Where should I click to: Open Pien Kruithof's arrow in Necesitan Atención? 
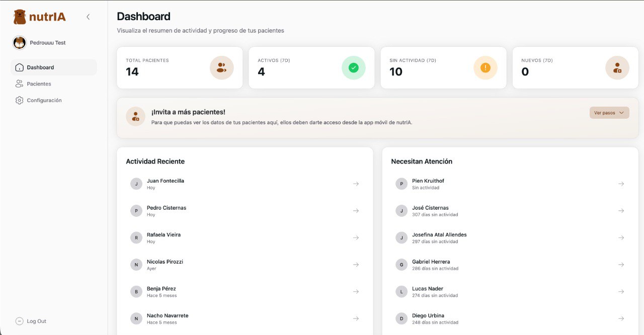tap(621, 184)
